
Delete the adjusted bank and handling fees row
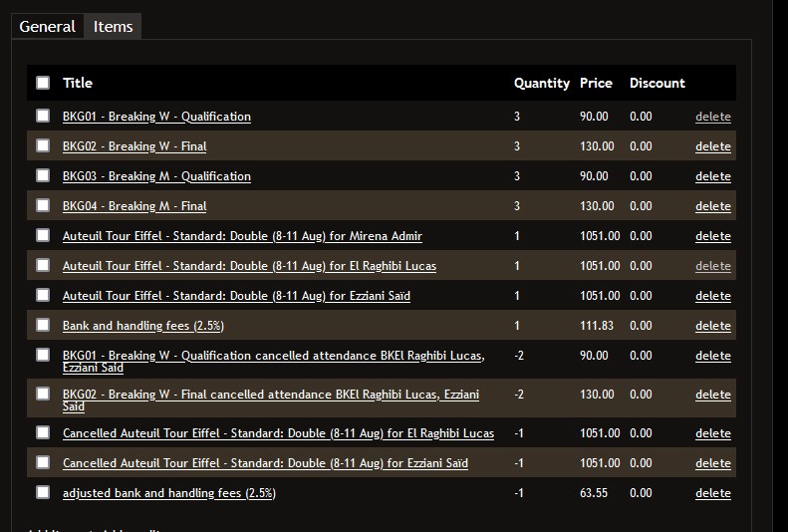point(712,493)
